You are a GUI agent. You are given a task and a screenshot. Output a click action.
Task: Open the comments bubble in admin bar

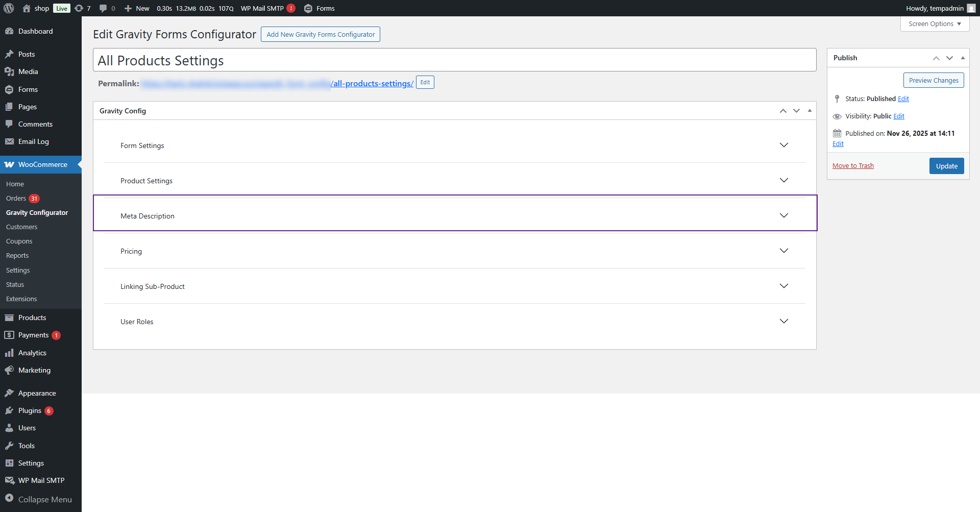pyautogui.click(x=103, y=8)
